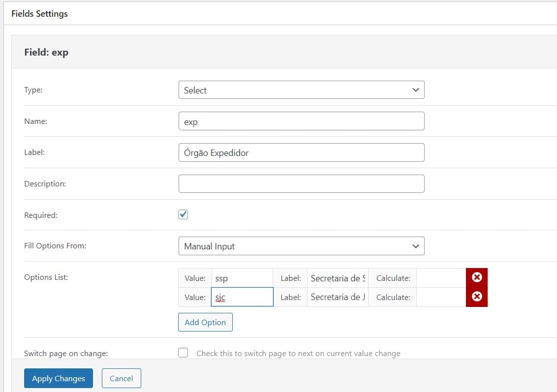Select the Value input containing sjc
Image resolution: width=557 pixels, height=392 pixels.
coord(242,297)
